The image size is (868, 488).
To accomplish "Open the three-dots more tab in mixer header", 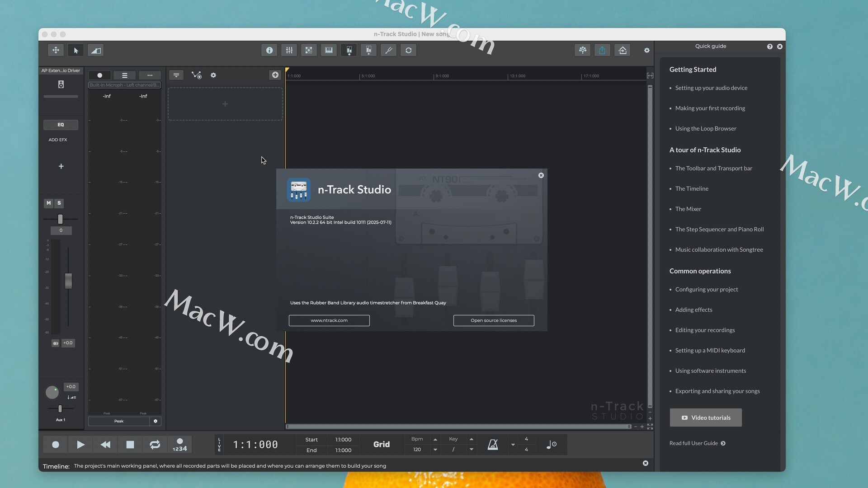I will tap(150, 75).
